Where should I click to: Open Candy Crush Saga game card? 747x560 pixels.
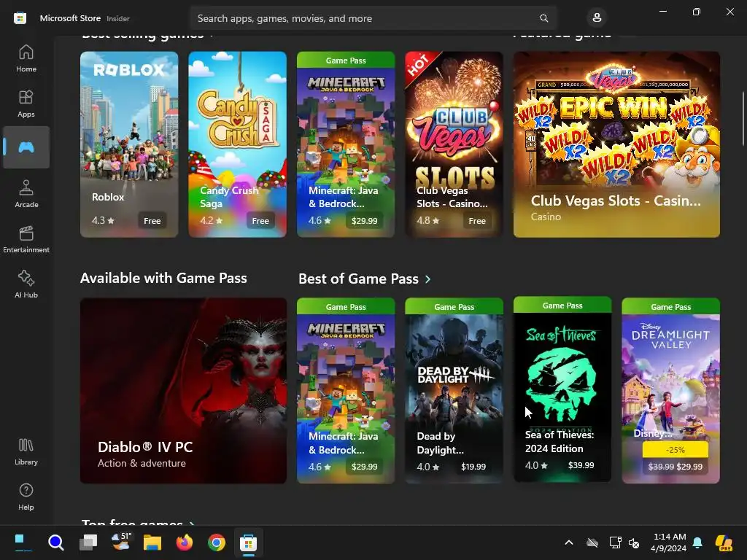[x=237, y=144]
